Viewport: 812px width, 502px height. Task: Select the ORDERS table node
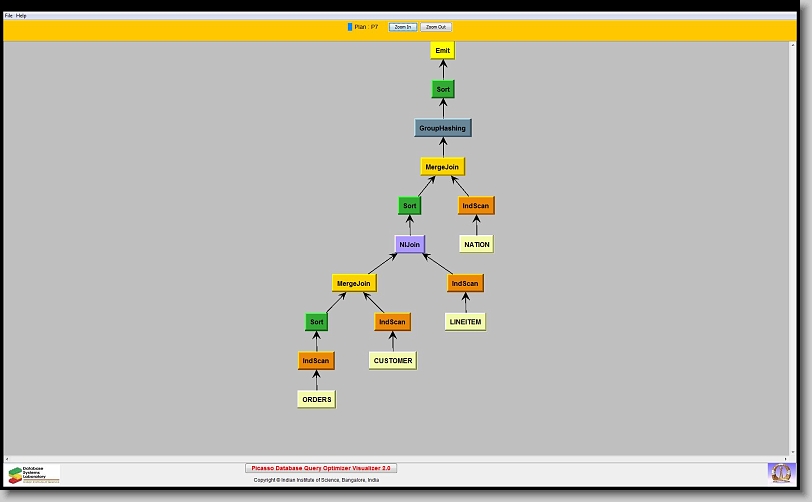(x=317, y=399)
